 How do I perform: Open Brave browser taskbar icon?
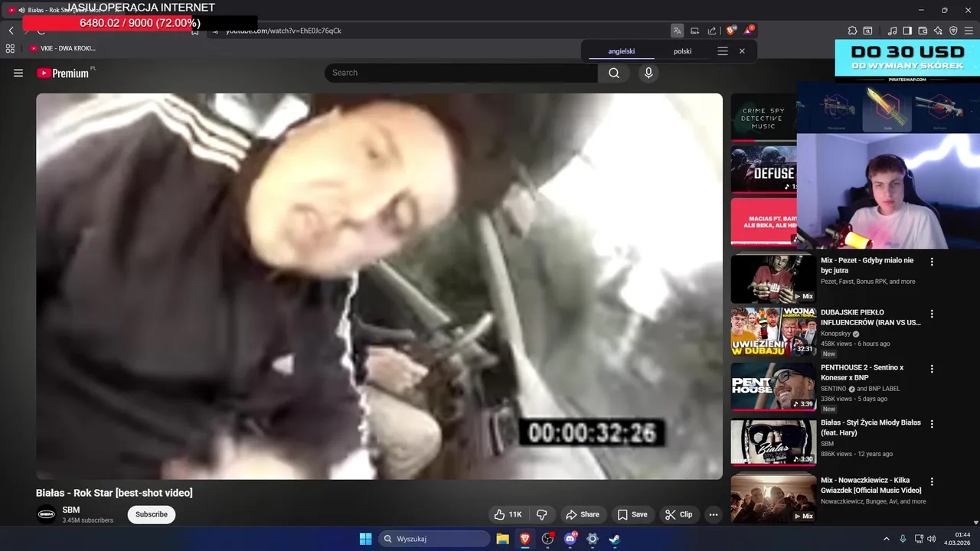pyautogui.click(x=525, y=539)
